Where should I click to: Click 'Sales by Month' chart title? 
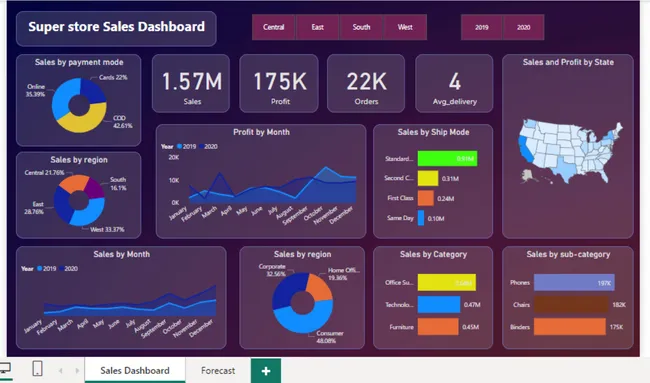point(121,254)
